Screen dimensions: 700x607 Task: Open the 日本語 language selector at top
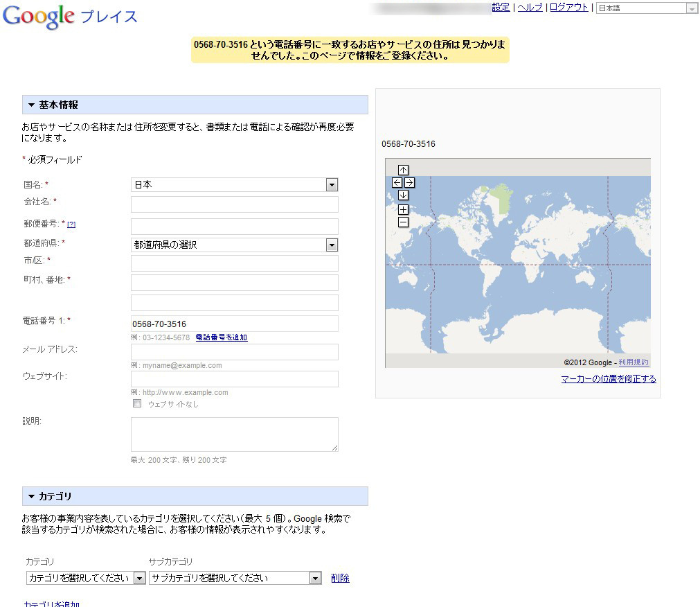647,8
